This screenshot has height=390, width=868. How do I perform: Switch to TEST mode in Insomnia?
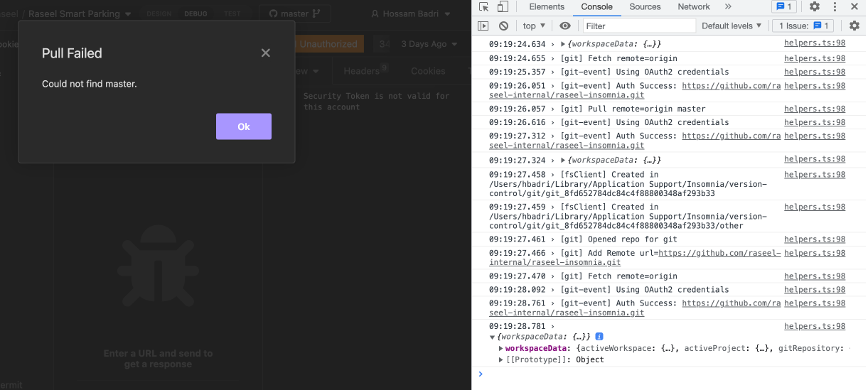(x=232, y=13)
